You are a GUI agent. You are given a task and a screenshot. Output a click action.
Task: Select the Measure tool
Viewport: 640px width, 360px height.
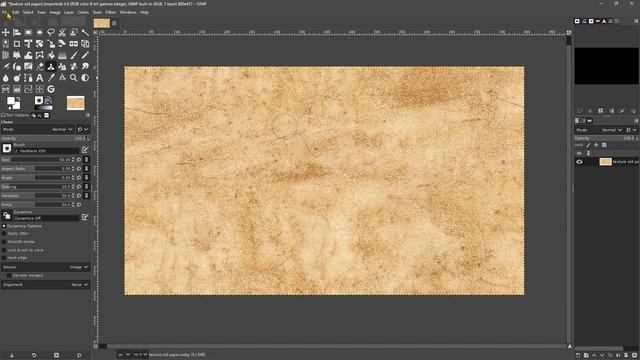point(62,78)
